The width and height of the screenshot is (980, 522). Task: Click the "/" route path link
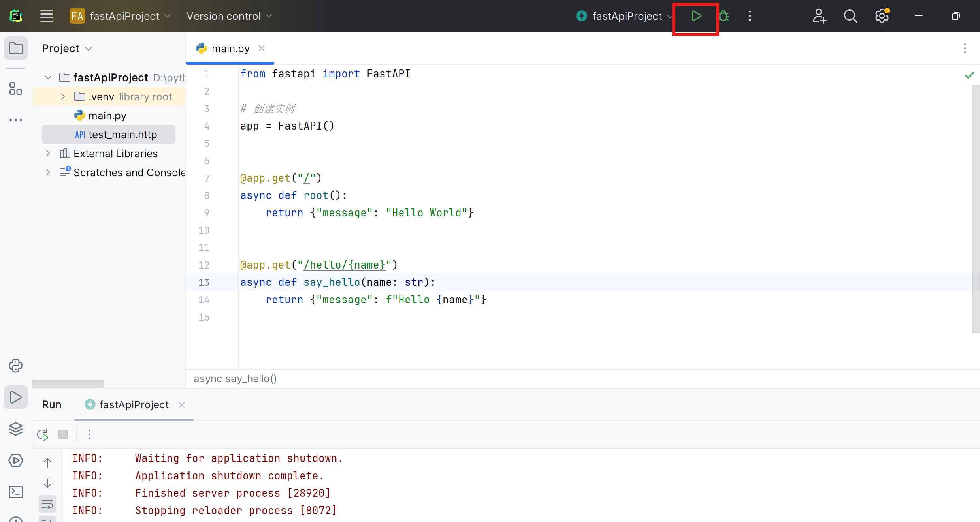click(x=306, y=178)
